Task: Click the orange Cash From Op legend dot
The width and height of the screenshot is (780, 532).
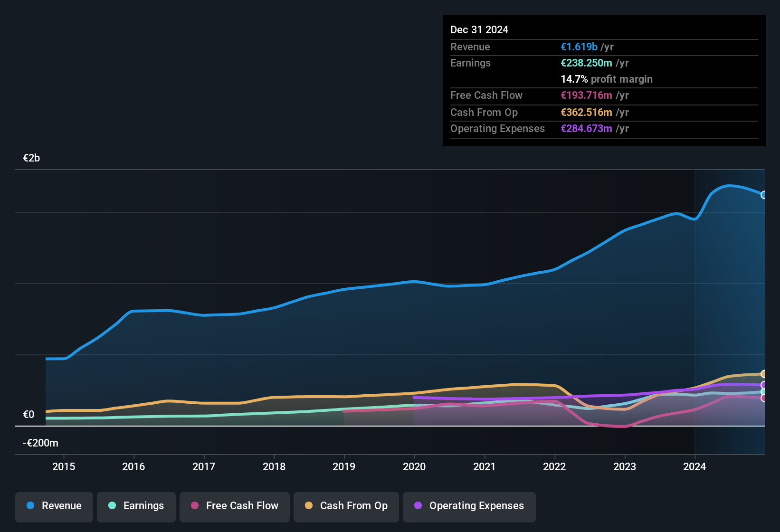Action: pyautogui.click(x=309, y=506)
